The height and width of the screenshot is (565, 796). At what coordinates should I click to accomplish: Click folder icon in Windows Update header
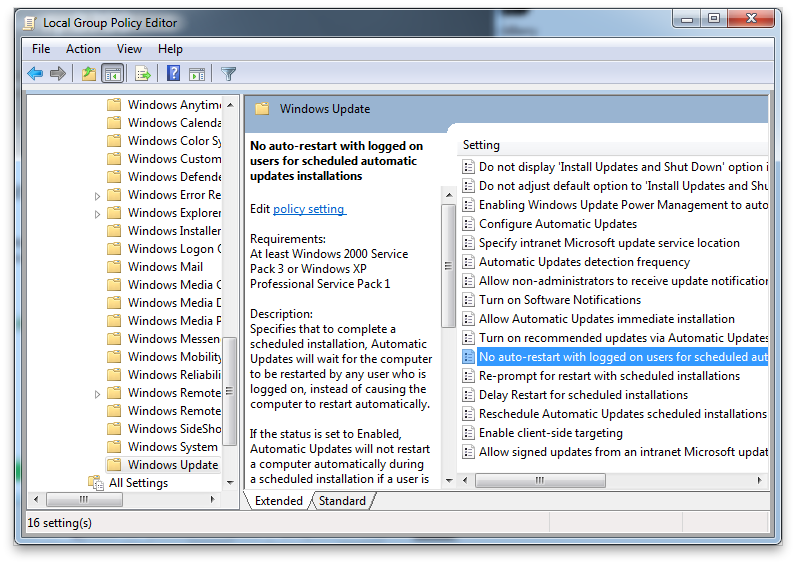pos(262,109)
